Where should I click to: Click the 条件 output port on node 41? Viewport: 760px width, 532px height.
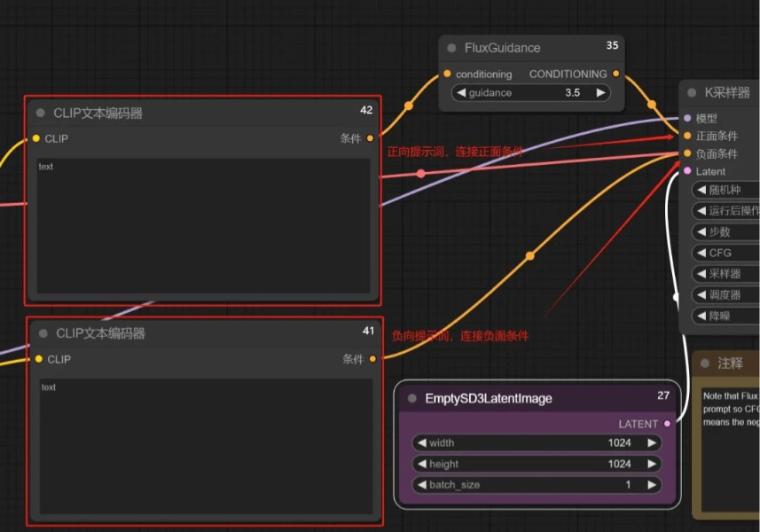tap(372, 359)
